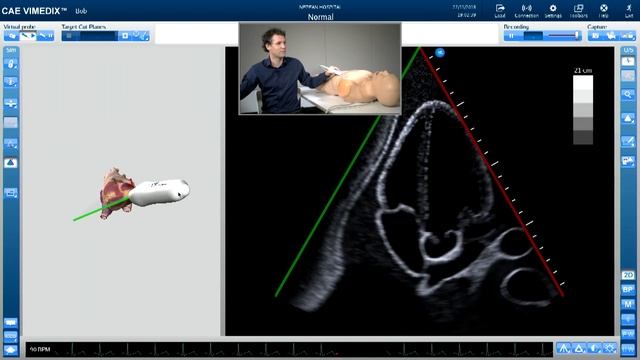Pause the recording
The height and width of the screenshot is (360, 640).
coord(512,36)
